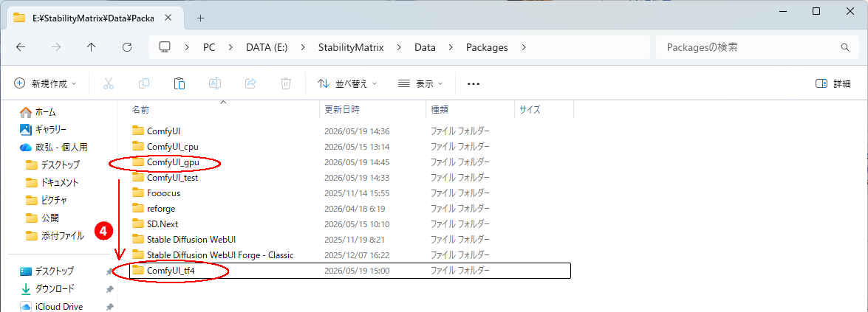Open the 表示 view dropdown
The width and height of the screenshot is (868, 312).
click(421, 83)
